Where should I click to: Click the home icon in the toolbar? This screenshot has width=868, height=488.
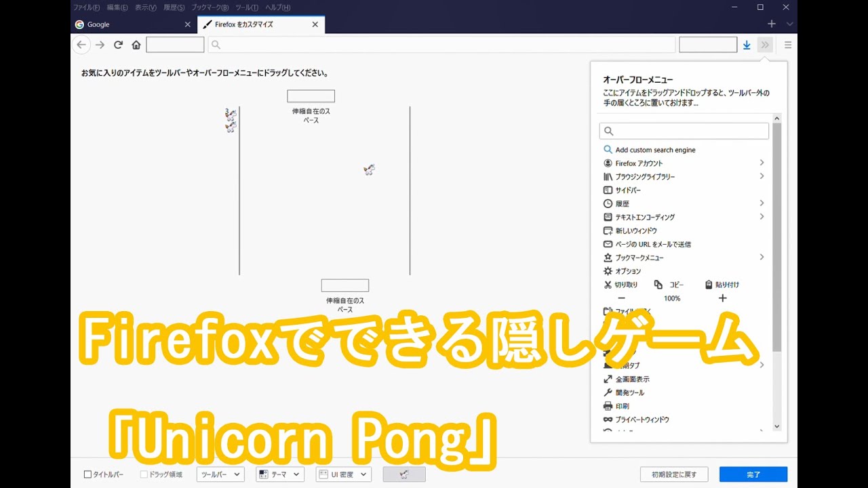tap(136, 45)
